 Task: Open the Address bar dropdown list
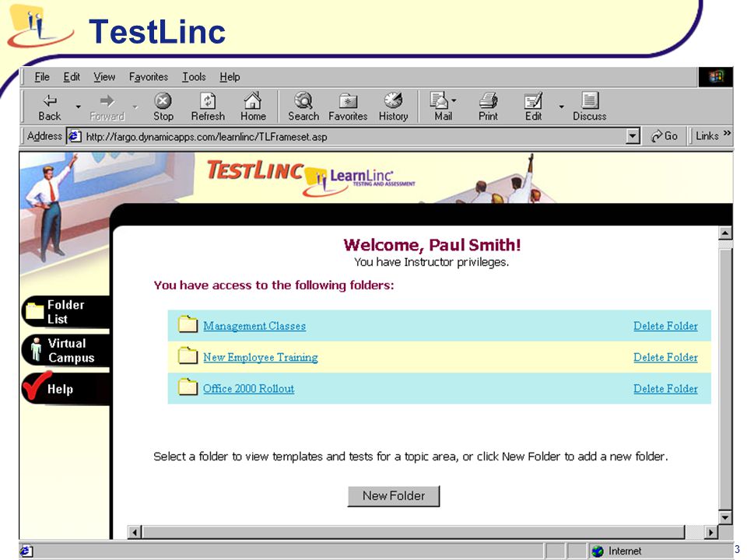(632, 136)
